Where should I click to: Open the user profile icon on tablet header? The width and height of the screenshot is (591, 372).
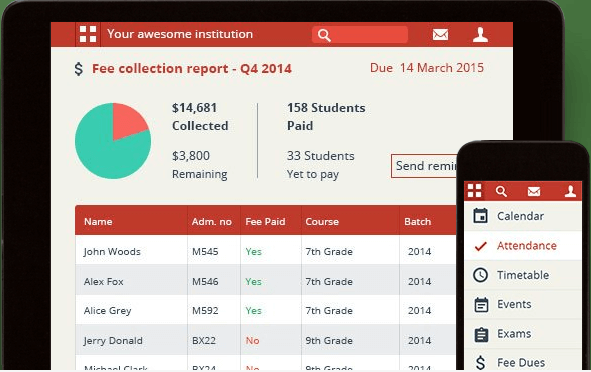(x=480, y=35)
